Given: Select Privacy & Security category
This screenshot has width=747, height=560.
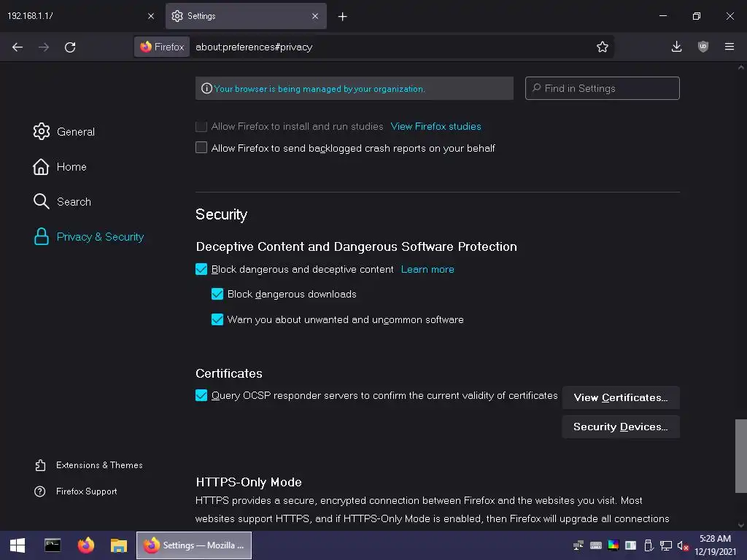Looking at the screenshot, I should 88,237.
